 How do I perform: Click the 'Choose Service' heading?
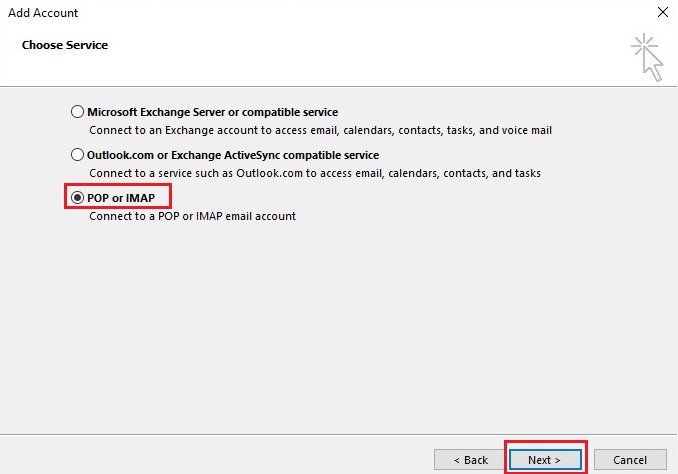click(x=65, y=45)
